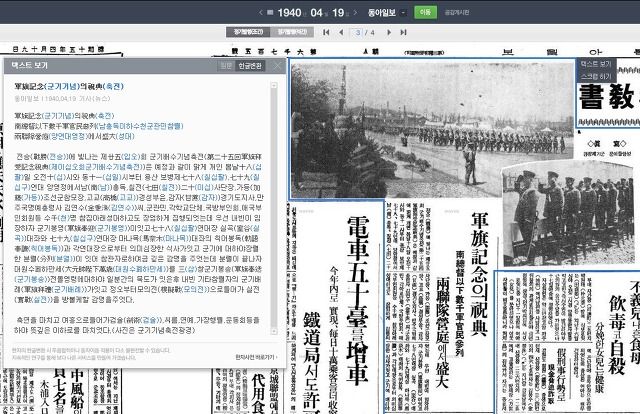Click the 동아일보 1940.04.19 byline in text panel
The image size is (640, 414).
62,98
